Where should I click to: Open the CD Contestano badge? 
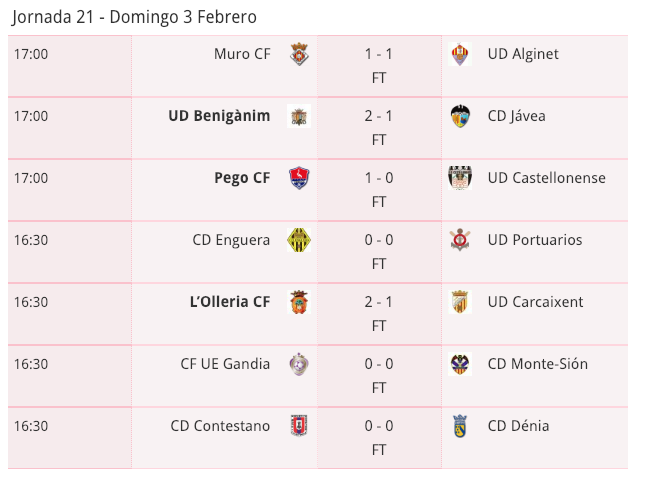coord(299,426)
